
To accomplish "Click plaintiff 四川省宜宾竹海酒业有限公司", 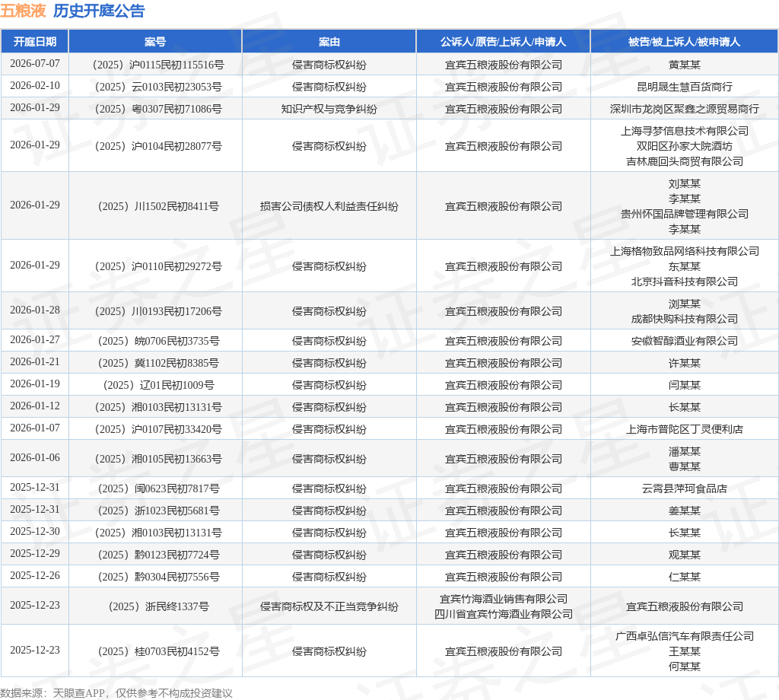I will 504,614.
